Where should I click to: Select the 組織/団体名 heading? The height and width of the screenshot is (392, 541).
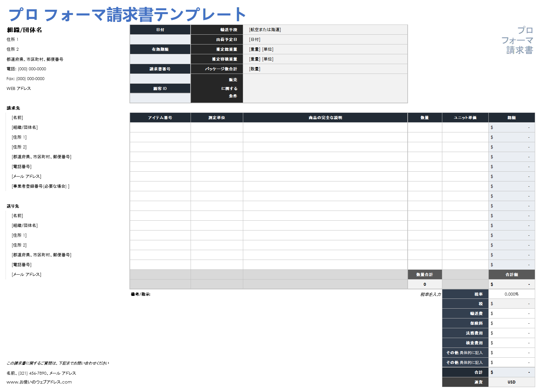[25, 30]
